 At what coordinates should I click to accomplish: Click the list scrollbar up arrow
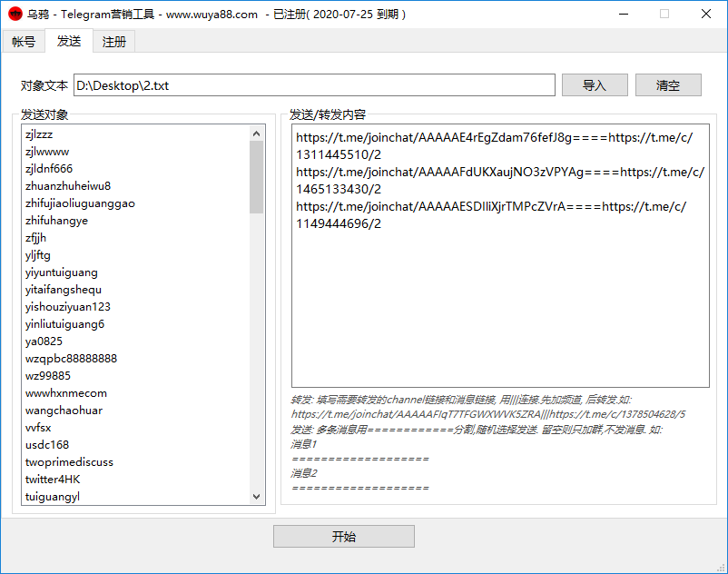(x=256, y=134)
